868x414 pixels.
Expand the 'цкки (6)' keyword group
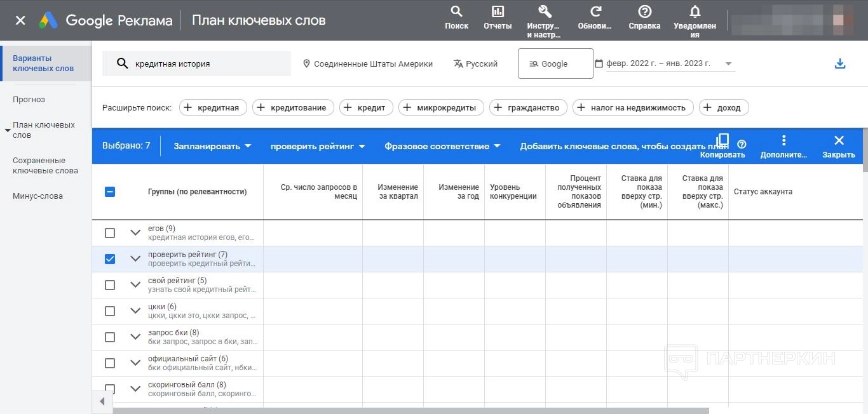pyautogui.click(x=135, y=311)
